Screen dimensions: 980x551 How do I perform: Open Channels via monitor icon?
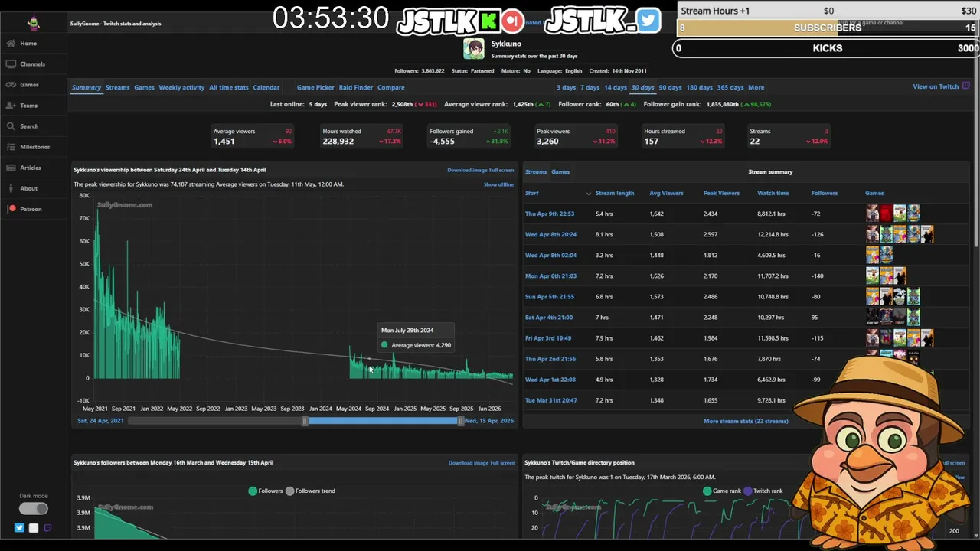coord(11,64)
